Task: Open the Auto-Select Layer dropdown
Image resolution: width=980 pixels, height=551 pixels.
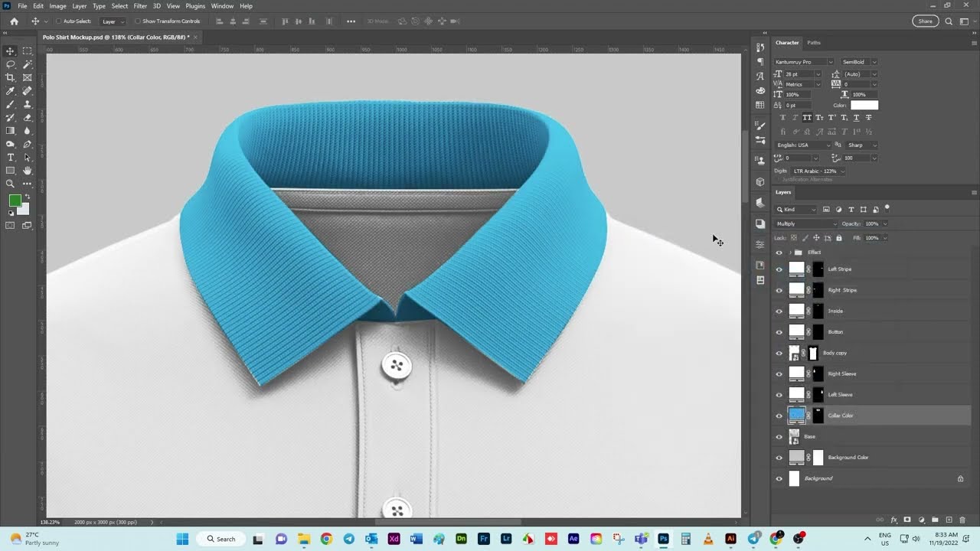Action: (x=113, y=21)
